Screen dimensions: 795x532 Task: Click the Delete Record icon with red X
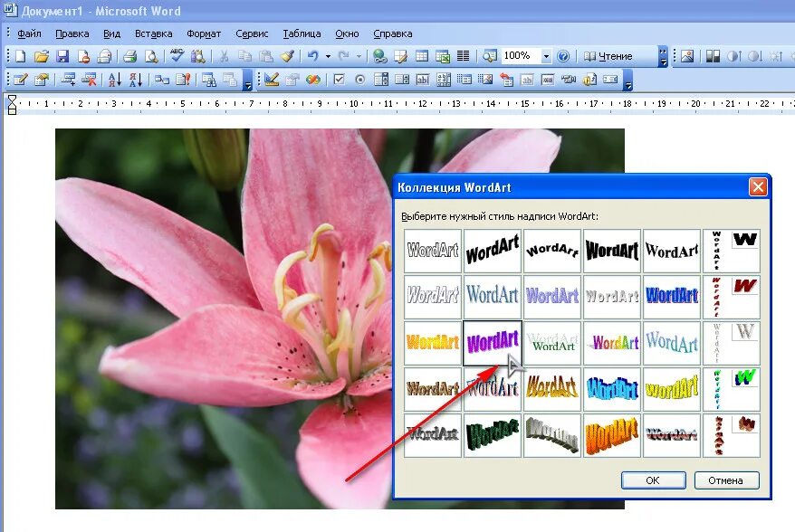pyautogui.click(x=90, y=80)
